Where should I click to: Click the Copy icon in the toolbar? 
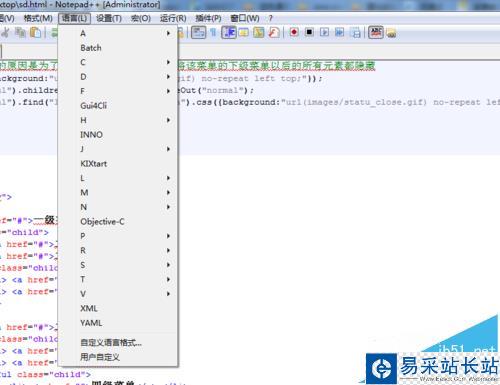(21, 33)
